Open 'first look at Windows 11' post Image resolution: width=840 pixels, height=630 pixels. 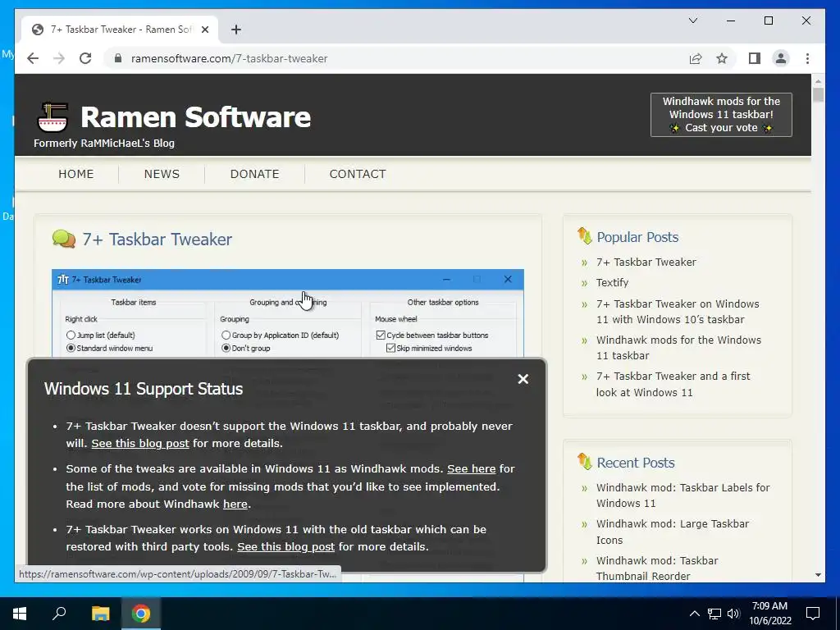tap(673, 384)
